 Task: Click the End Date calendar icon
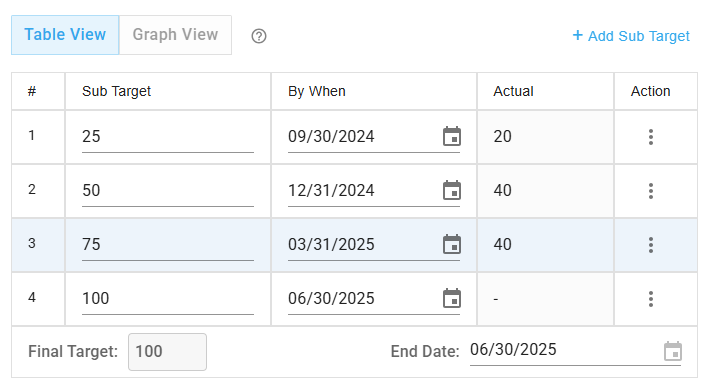coord(673,351)
